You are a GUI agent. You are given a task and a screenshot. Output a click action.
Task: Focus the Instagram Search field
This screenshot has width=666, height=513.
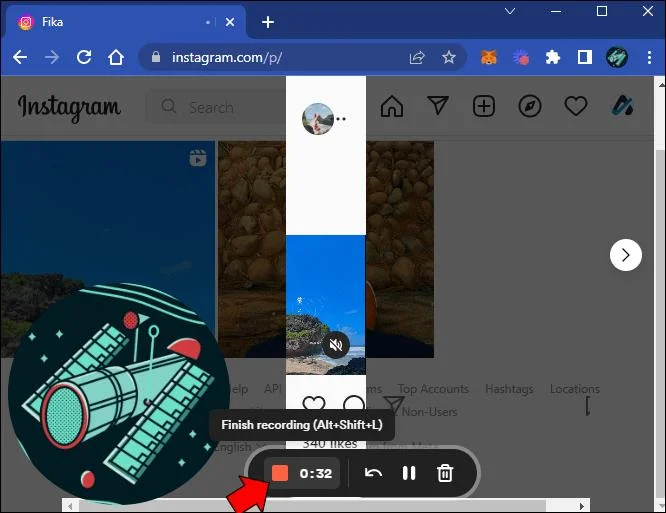[217, 107]
